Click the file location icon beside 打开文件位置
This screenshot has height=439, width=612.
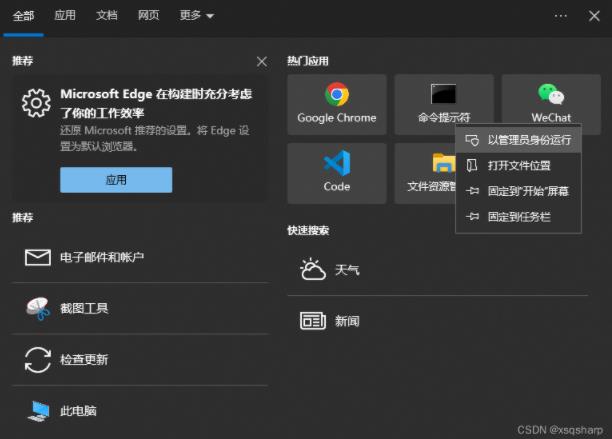472,165
